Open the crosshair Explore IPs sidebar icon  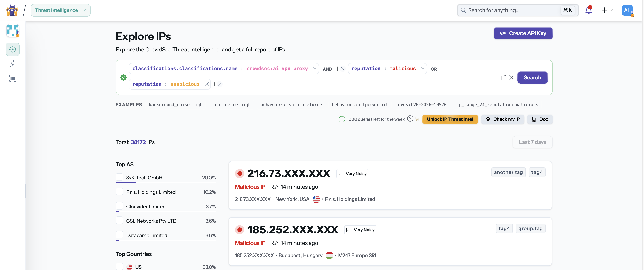[x=13, y=49]
